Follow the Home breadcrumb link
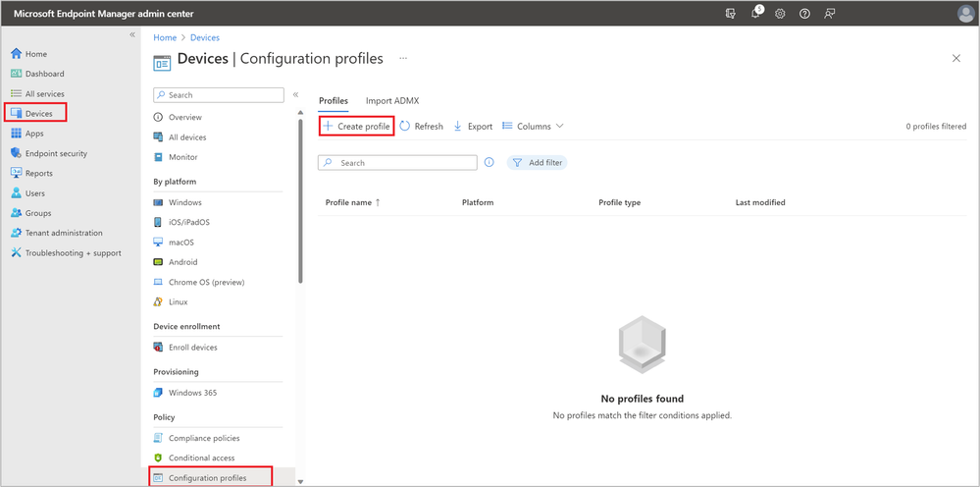 [x=165, y=37]
